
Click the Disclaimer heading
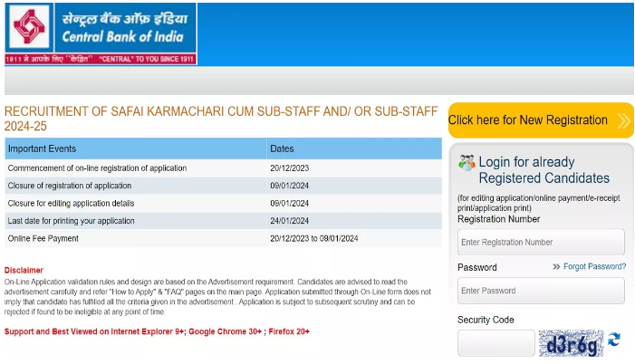tap(24, 270)
